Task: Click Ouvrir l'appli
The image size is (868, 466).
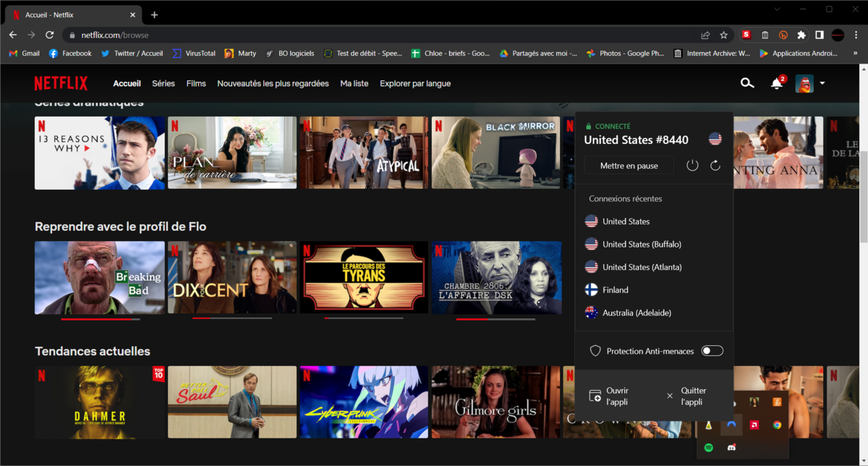Action: 610,396
